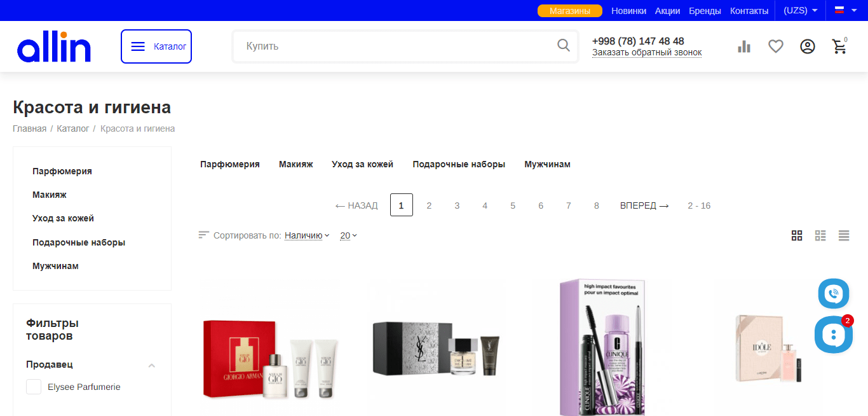
Task: Switch to grid tile view
Action: tap(797, 235)
